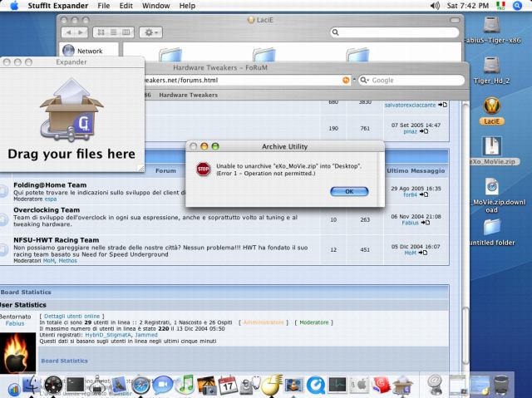Switch the LaciE window to column view
This screenshot has width=532, height=398.
(x=126, y=32)
